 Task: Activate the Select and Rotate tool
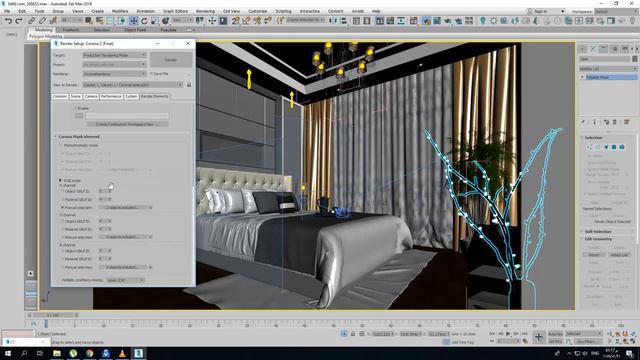[x=144, y=20]
